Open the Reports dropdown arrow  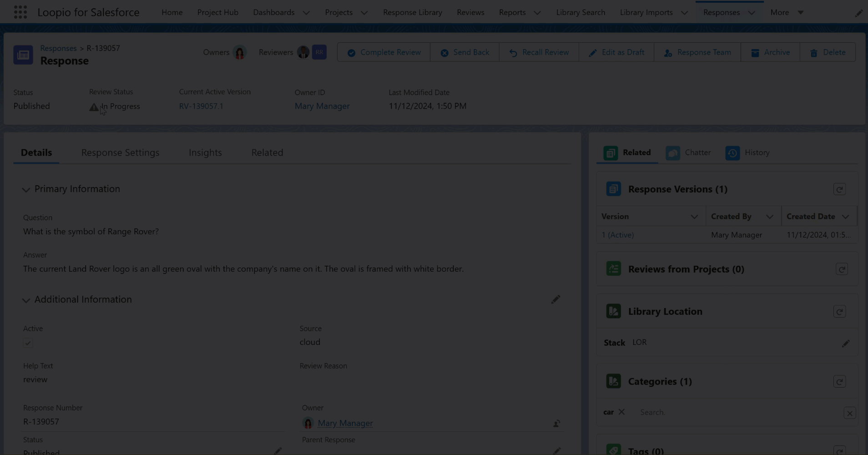(537, 13)
